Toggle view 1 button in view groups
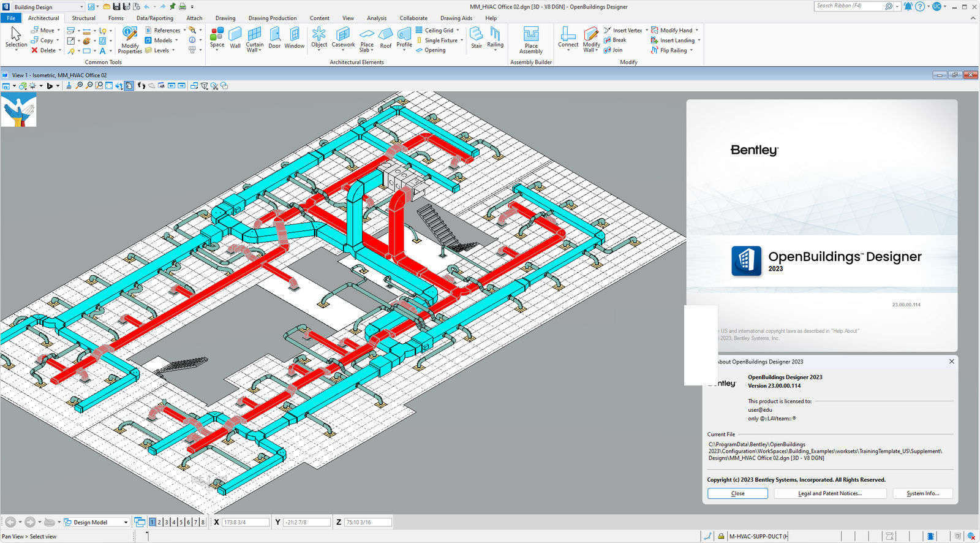Image resolution: width=980 pixels, height=543 pixels. [152, 522]
